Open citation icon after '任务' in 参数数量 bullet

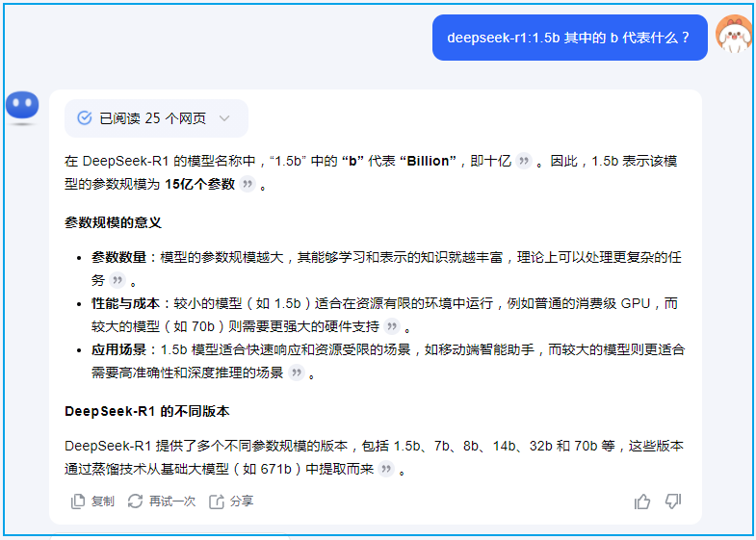(x=117, y=280)
